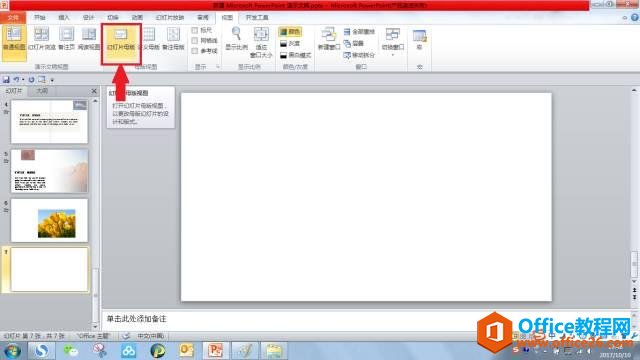Switch to Normal view (普通视图)

(x=14, y=43)
